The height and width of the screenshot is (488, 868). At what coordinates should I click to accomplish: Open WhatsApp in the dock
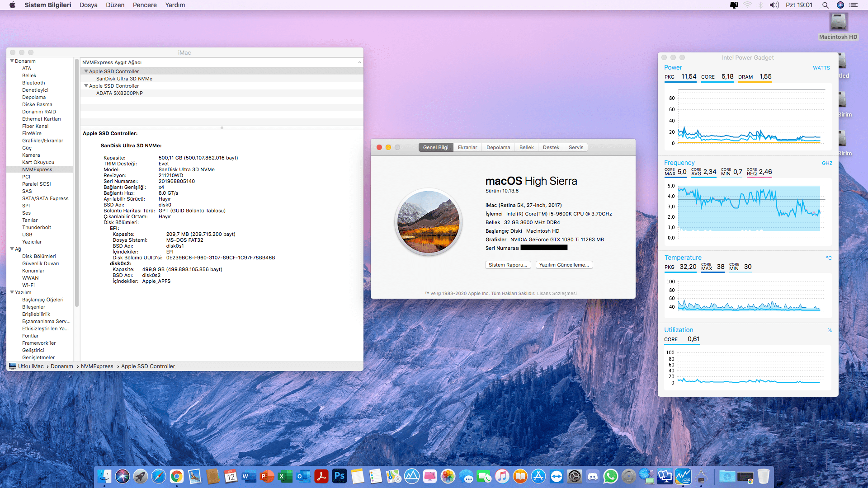tap(610, 476)
